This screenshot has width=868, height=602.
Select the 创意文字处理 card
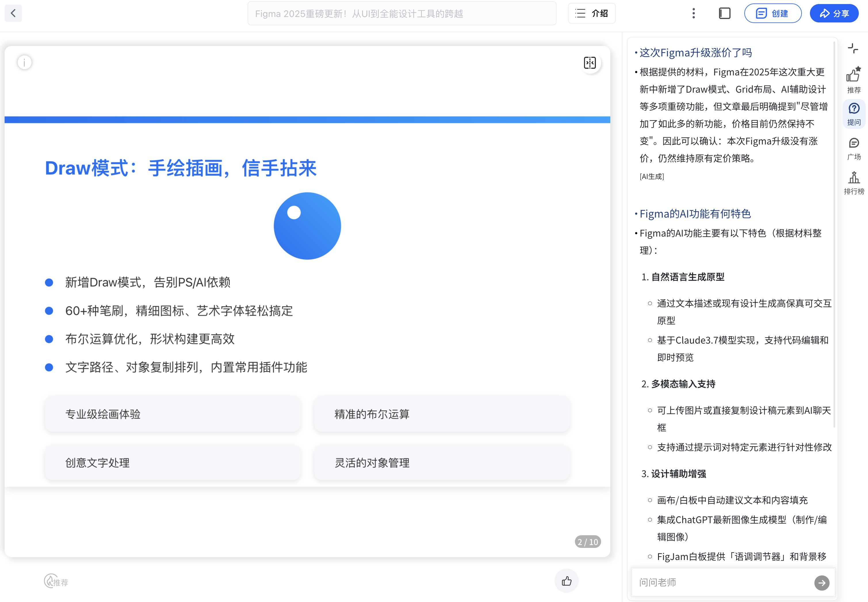click(x=173, y=462)
